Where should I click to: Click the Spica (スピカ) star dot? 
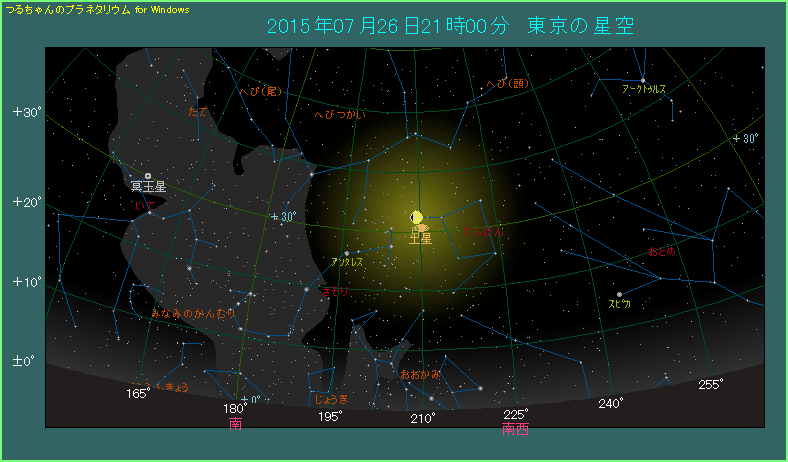[620, 294]
